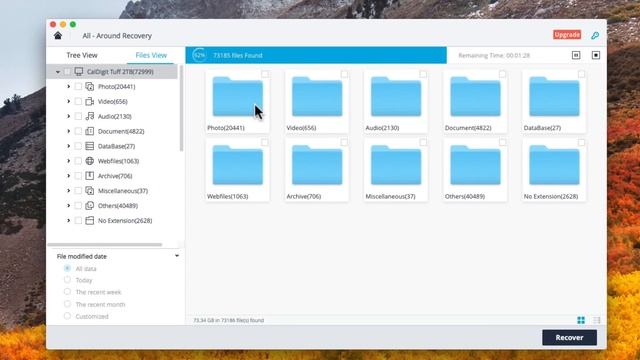Pause the scan
The image size is (640, 360).
click(576, 55)
